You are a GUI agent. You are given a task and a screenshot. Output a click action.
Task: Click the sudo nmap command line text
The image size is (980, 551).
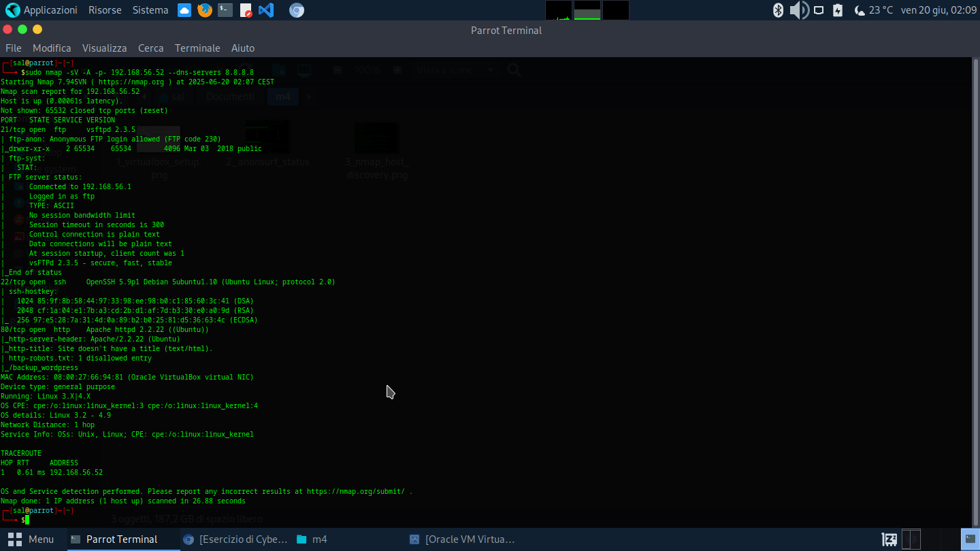click(140, 72)
